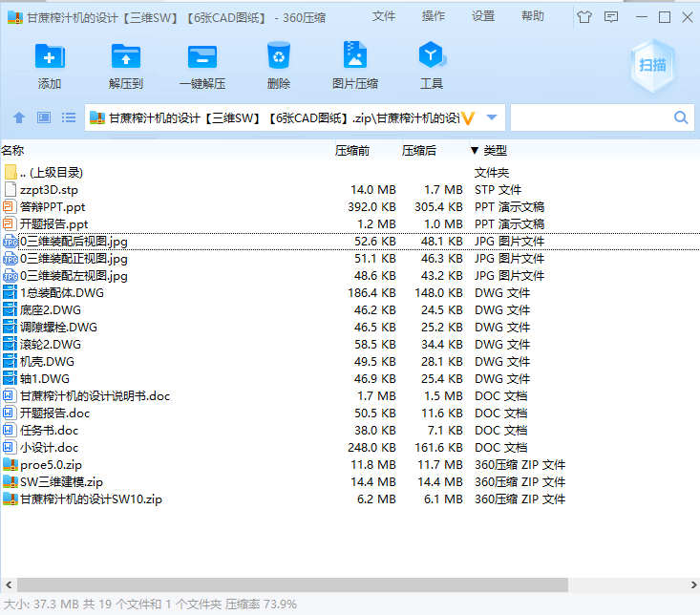Click the 甘蔗榨汁机的设计说明书.doc file icon
The height and width of the screenshot is (615, 700).
9,396
